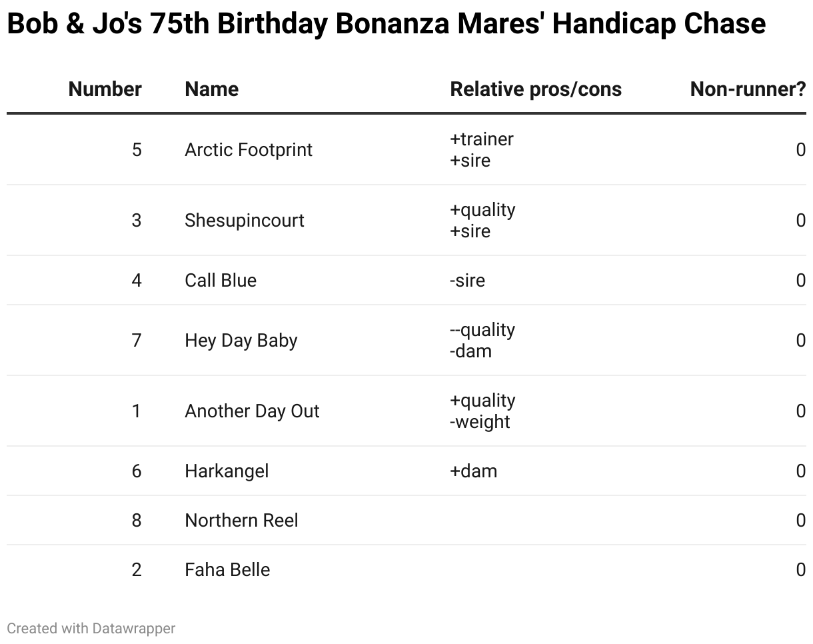Click the -sire cell for Call Blue
813x644 pixels.
click(x=467, y=280)
